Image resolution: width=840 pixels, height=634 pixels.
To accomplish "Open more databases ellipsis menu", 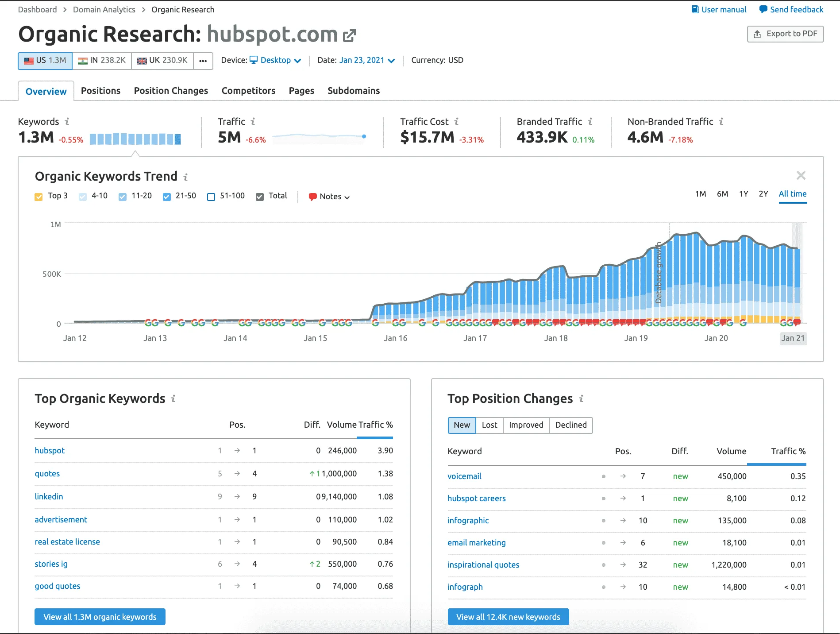I will (x=203, y=61).
